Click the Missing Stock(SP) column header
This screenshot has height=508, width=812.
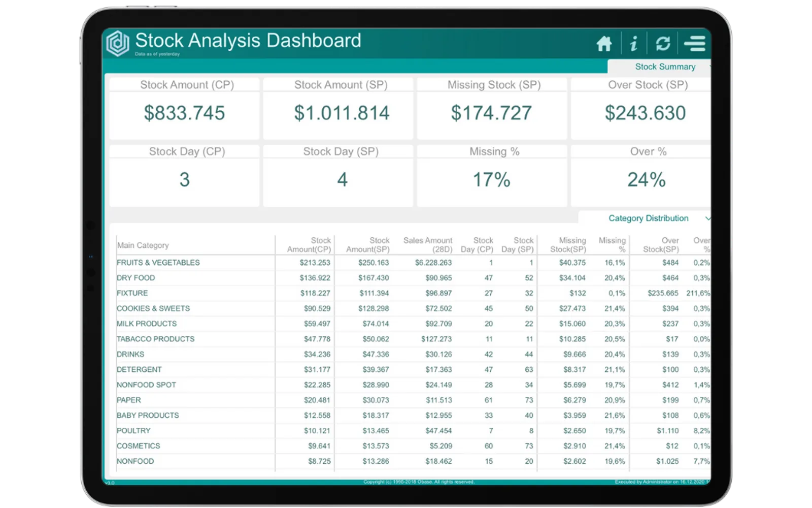click(568, 245)
